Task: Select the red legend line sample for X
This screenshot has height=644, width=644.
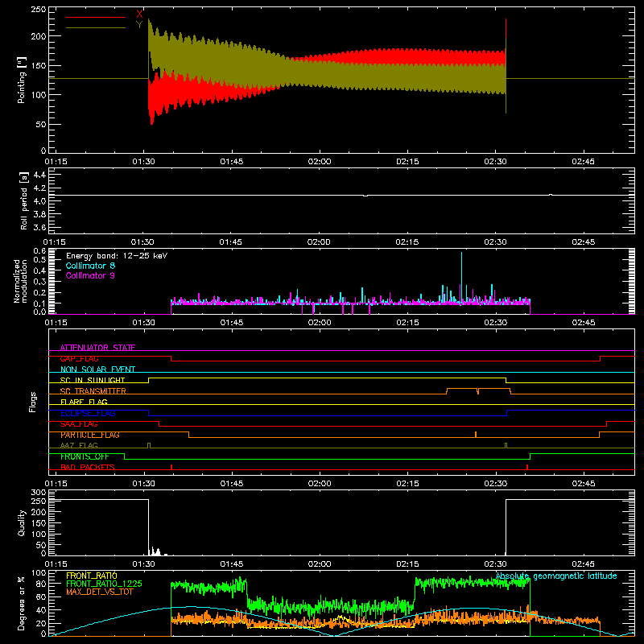Action: (96, 17)
